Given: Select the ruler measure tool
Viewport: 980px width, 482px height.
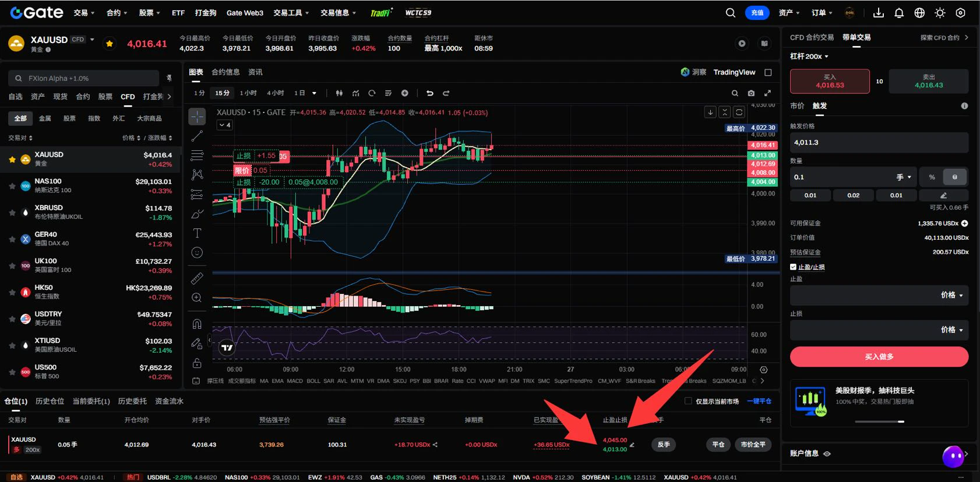Looking at the screenshot, I should click(x=197, y=278).
